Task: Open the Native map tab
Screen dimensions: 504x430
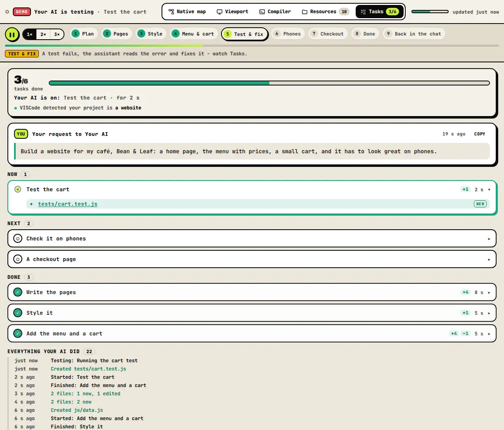Action: 187,12
